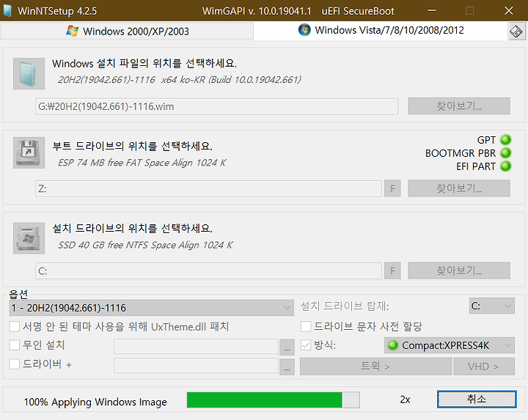
Task: Click green indicator beside Compact:XPRESS4K
Action: 392,345
